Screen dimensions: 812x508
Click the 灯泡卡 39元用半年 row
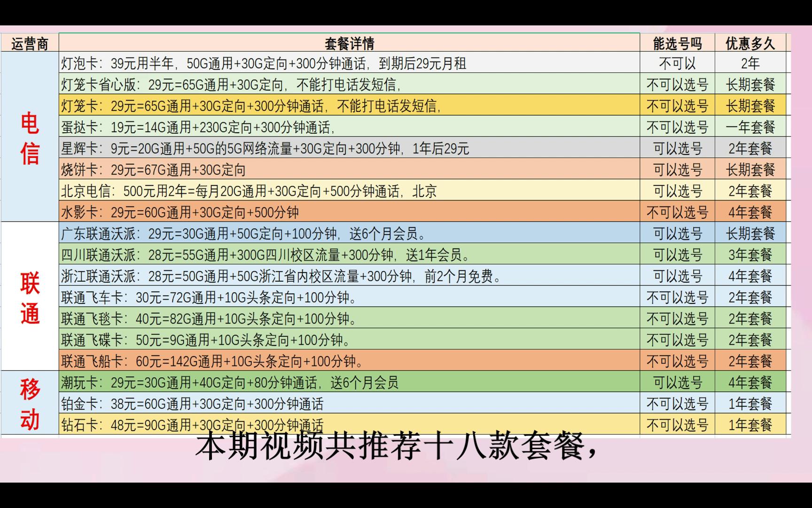tap(349, 63)
